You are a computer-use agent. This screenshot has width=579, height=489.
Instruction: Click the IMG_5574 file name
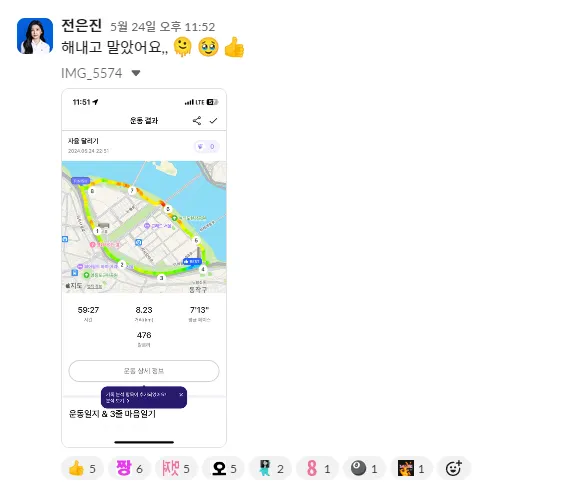pyautogui.click(x=92, y=73)
